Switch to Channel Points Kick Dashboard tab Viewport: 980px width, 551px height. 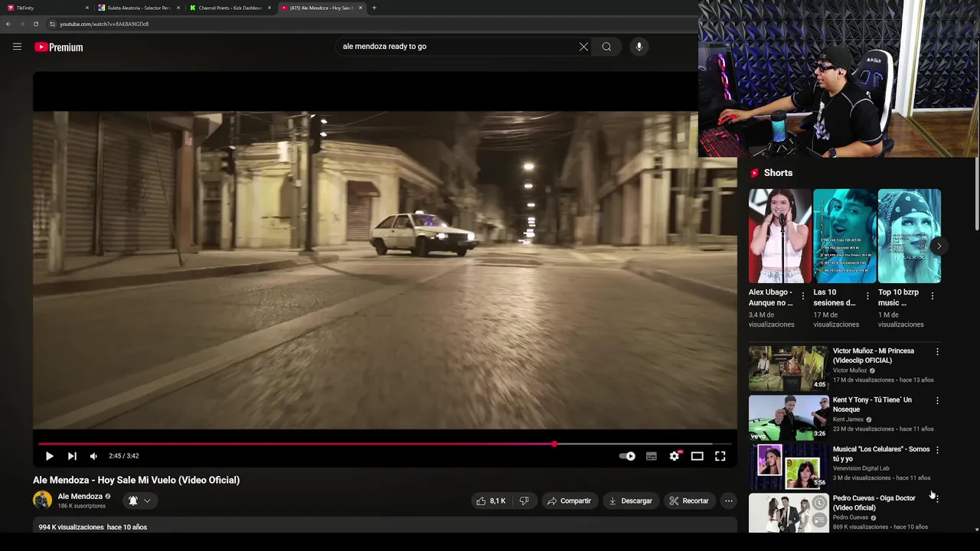coord(230,8)
